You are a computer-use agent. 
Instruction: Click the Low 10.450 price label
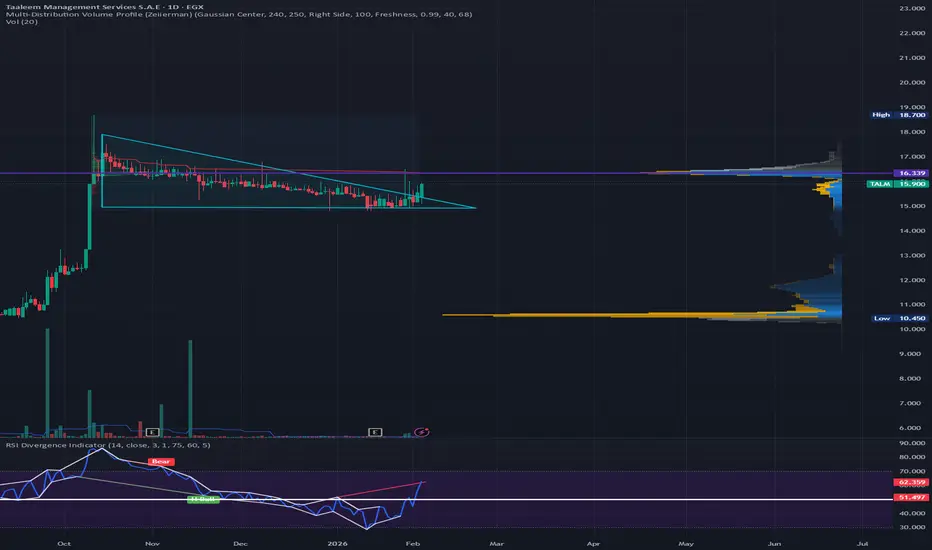(899, 319)
